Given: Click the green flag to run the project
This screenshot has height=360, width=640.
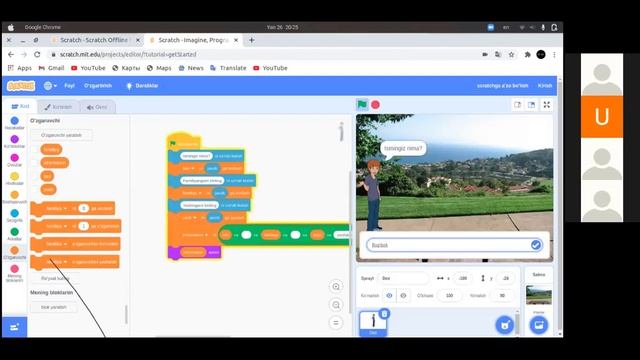Looking at the screenshot, I should (x=362, y=104).
